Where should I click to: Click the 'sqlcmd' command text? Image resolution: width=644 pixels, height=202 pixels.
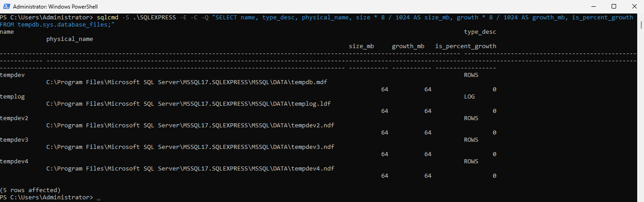point(108,18)
